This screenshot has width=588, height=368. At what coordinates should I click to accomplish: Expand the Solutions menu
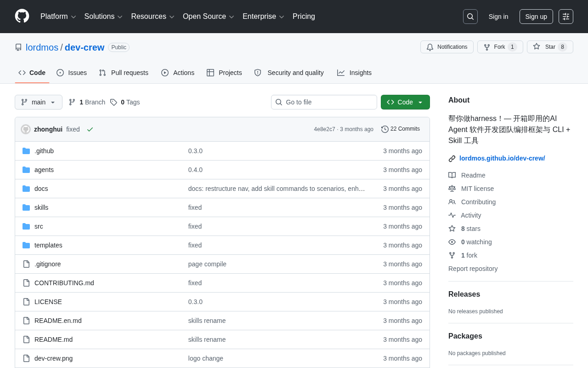click(x=103, y=17)
